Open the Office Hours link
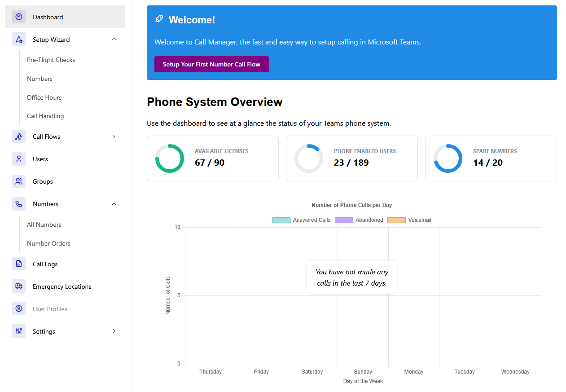This screenshot has height=392, width=566. [44, 97]
